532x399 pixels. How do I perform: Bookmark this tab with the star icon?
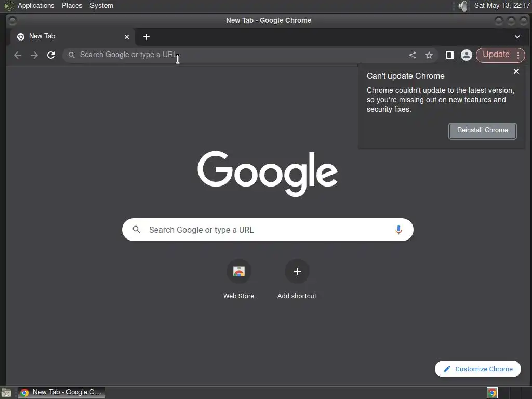429,55
